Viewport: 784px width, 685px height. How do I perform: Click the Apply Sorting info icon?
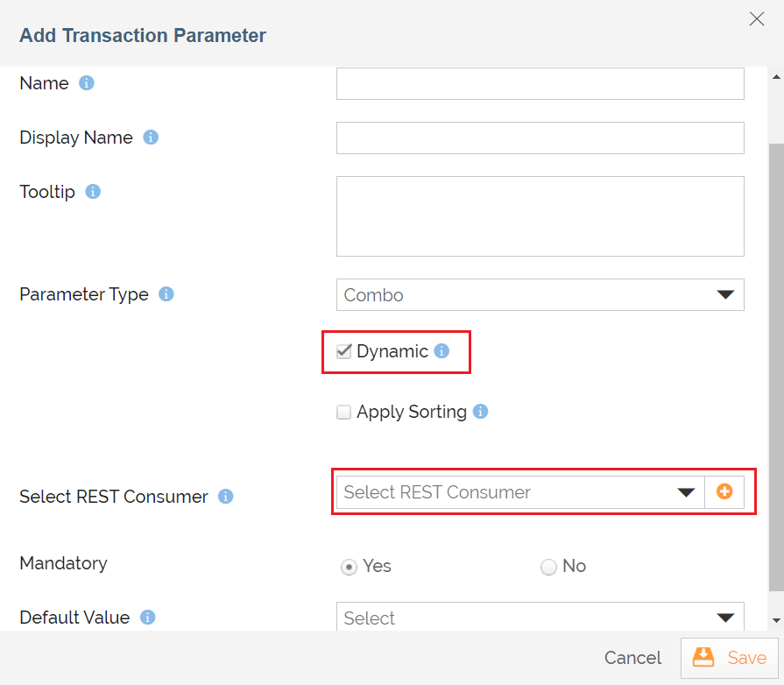[x=481, y=412]
